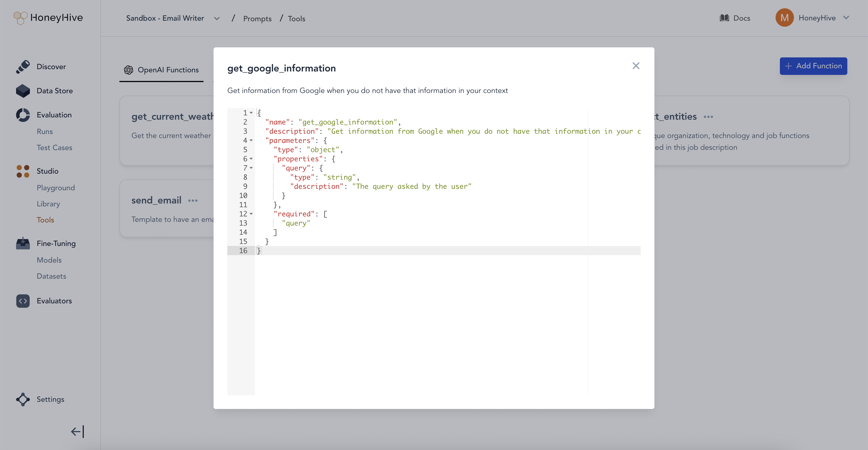Fold the parameters block at line 4
The height and width of the screenshot is (450, 868).
tap(251, 140)
